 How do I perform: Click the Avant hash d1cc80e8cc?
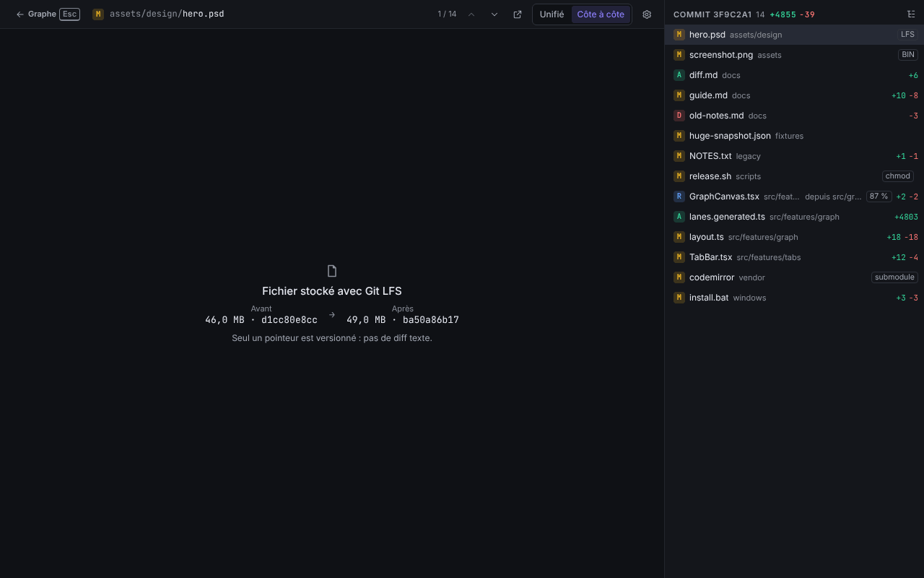point(289,320)
